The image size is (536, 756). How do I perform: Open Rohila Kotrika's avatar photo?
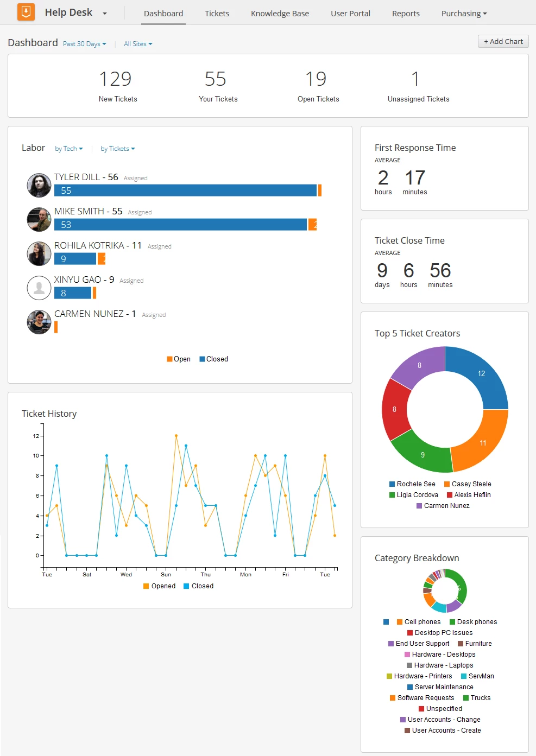point(39,254)
